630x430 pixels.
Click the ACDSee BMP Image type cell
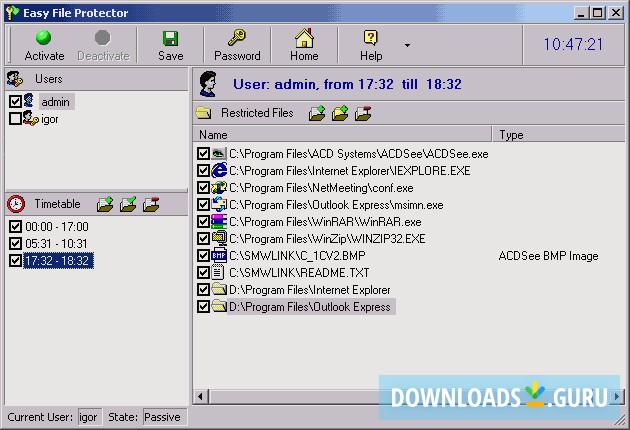(x=548, y=256)
